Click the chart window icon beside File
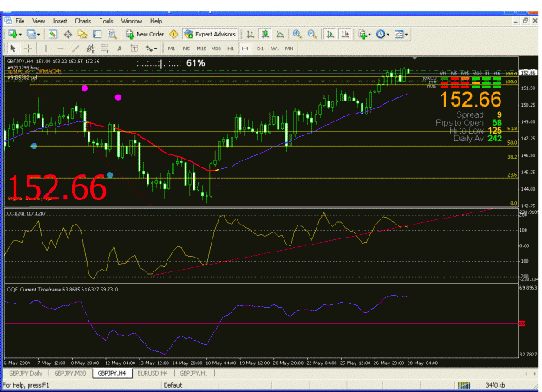 coord(9,21)
